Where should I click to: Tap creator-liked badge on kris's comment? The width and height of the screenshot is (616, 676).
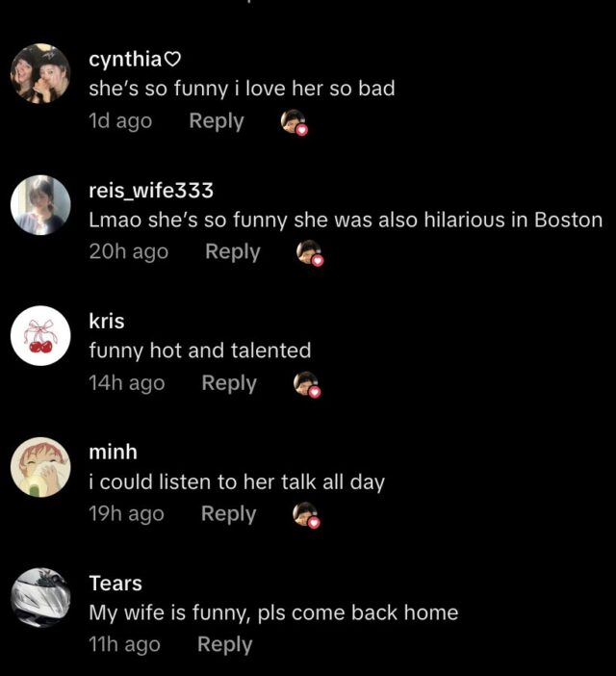307,384
